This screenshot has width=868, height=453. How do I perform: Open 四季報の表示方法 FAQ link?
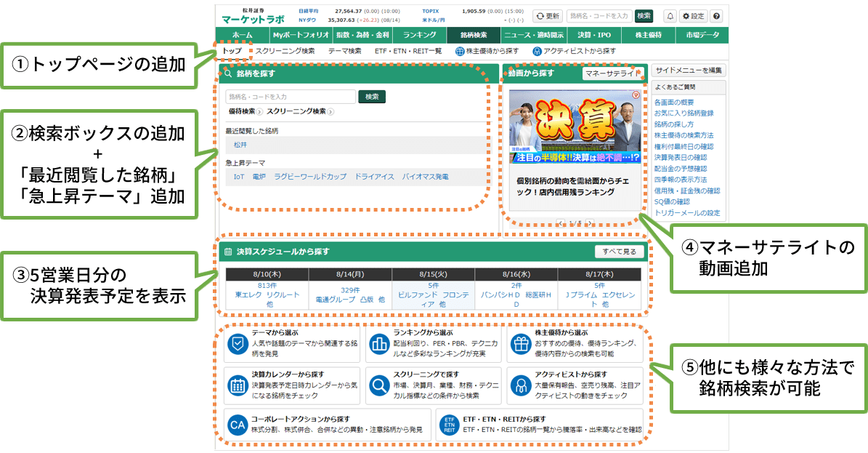(x=681, y=180)
